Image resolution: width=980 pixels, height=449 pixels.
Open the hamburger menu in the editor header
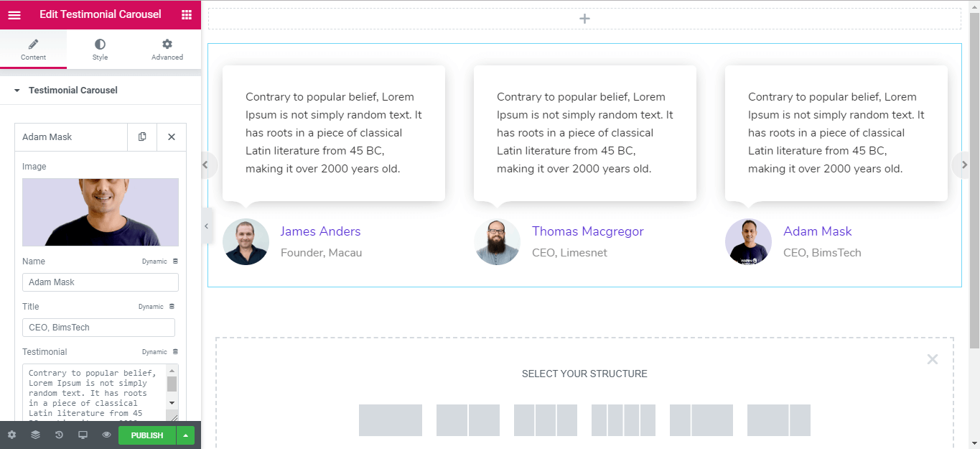click(14, 14)
